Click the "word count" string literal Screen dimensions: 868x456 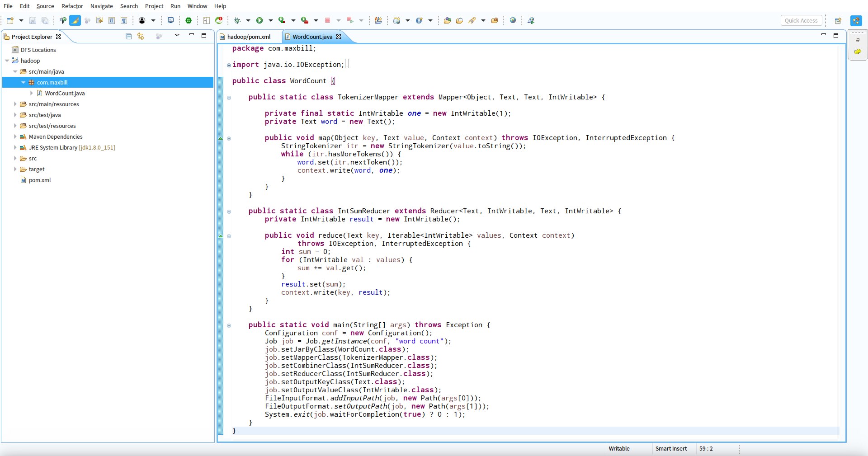pyautogui.click(x=419, y=341)
